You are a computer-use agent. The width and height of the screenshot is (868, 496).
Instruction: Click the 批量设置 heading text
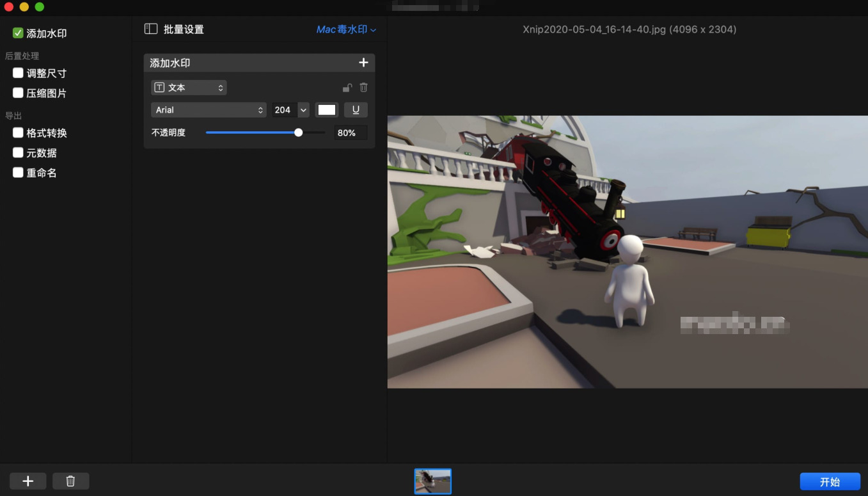[184, 29]
